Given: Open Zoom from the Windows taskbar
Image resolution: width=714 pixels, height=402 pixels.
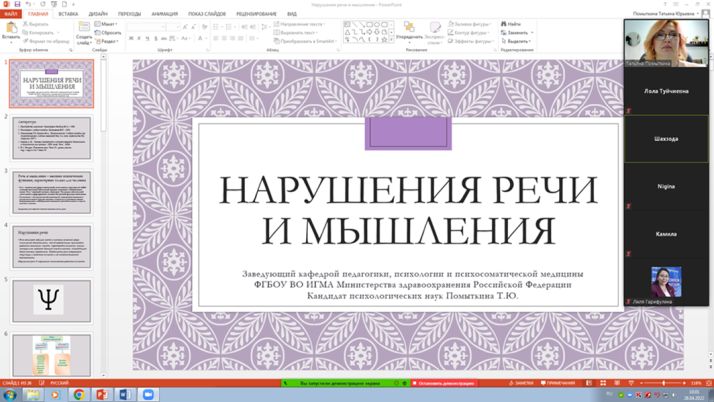Looking at the screenshot, I should coord(148,394).
